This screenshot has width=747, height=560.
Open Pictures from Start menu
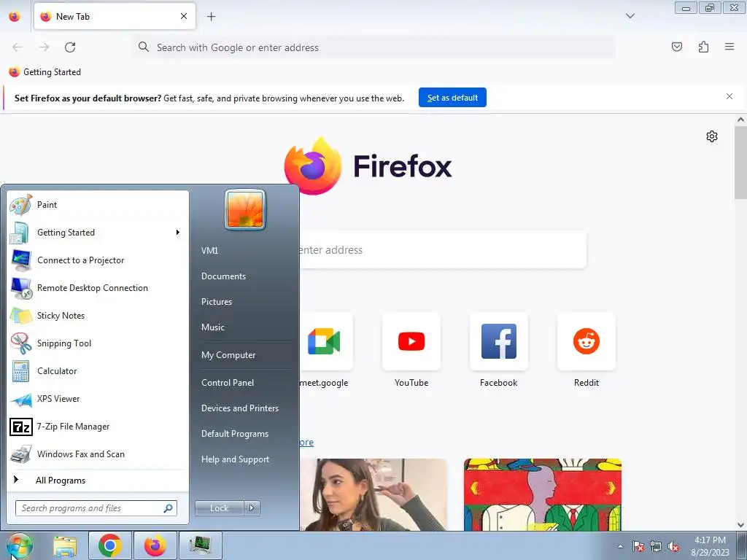tap(216, 302)
